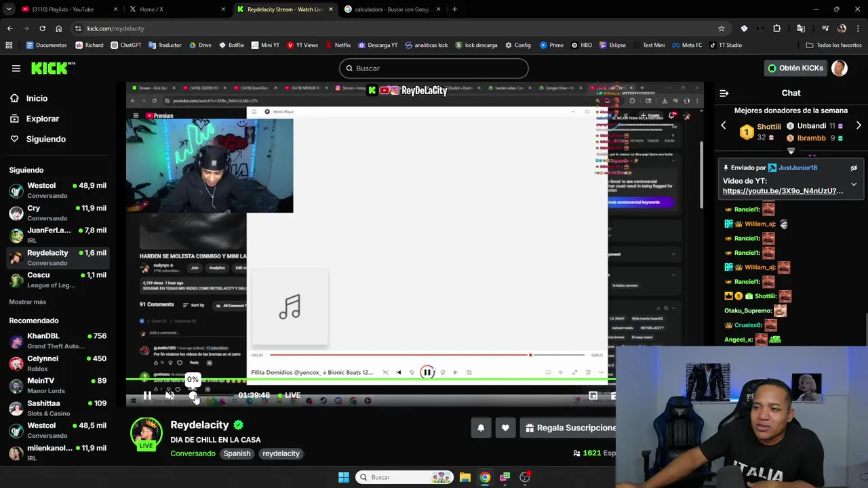The width and height of the screenshot is (868, 488).
Task: Open JuanFerLa... channel in sidebar
Action: click(x=58, y=235)
